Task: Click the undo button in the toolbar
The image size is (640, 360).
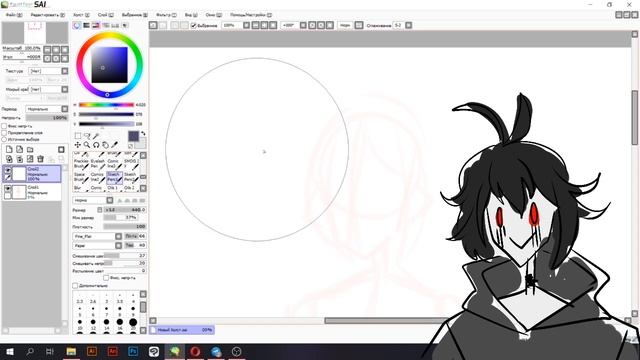Action: [153, 25]
